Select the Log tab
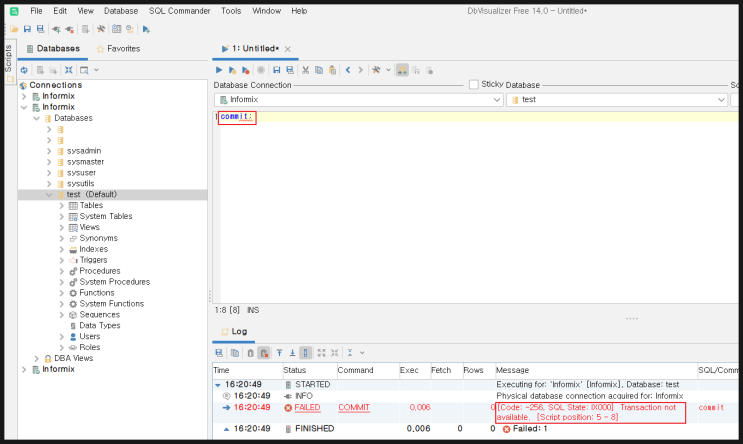This screenshot has width=743, height=444. pos(234,332)
